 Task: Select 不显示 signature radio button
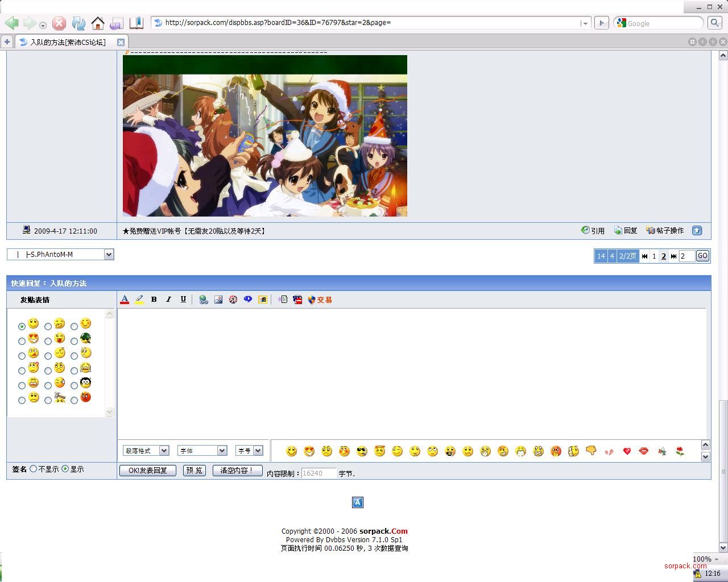(x=34, y=469)
